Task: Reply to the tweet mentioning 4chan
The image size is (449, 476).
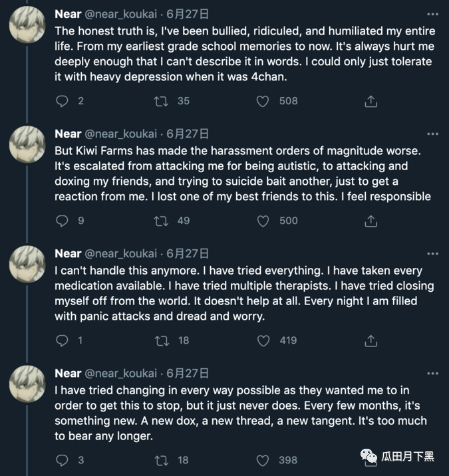Action: point(63,101)
